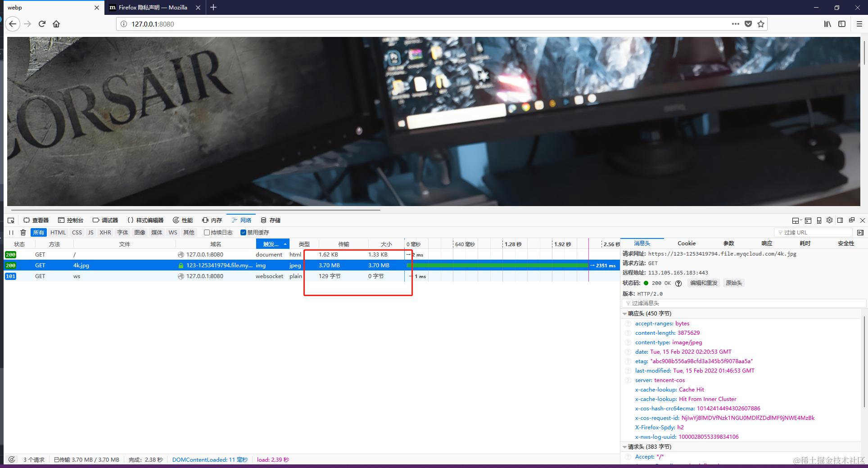868x468 pixels.
Task: Reload the current page
Action: click(42, 24)
